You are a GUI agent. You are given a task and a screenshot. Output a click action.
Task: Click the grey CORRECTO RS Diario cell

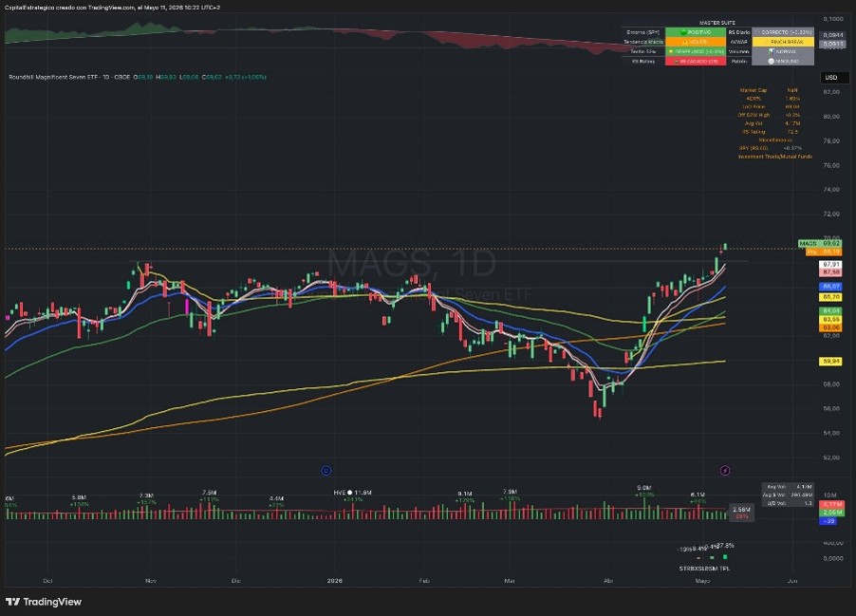pos(783,32)
